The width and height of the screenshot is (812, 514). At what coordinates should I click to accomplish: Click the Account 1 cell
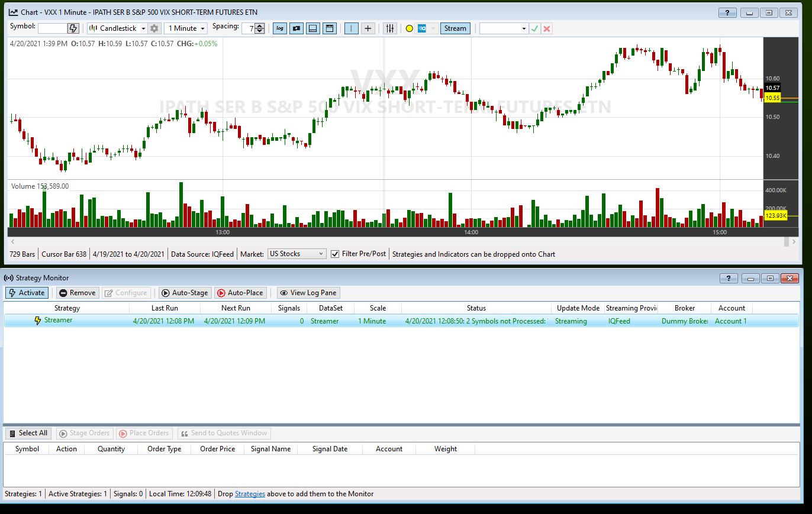pos(731,321)
